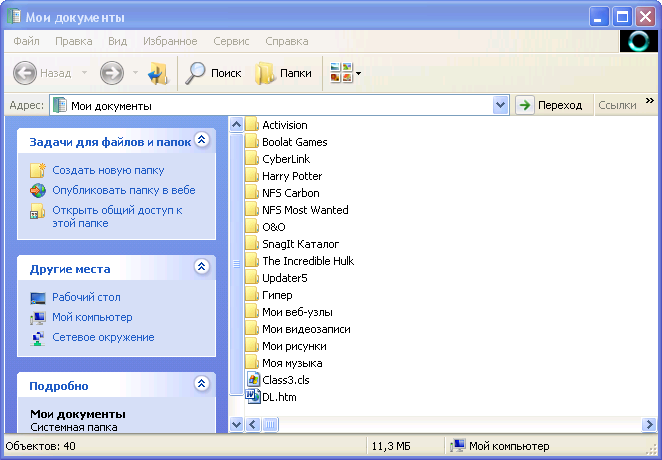Open the Избранное menu
The image size is (662, 460).
click(x=170, y=41)
